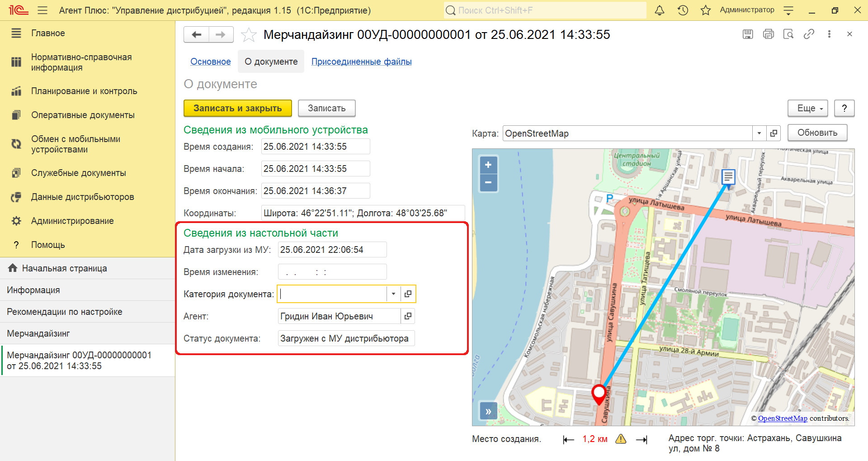Expand the map side panel arrows
The width and height of the screenshot is (868, 461).
tap(488, 411)
